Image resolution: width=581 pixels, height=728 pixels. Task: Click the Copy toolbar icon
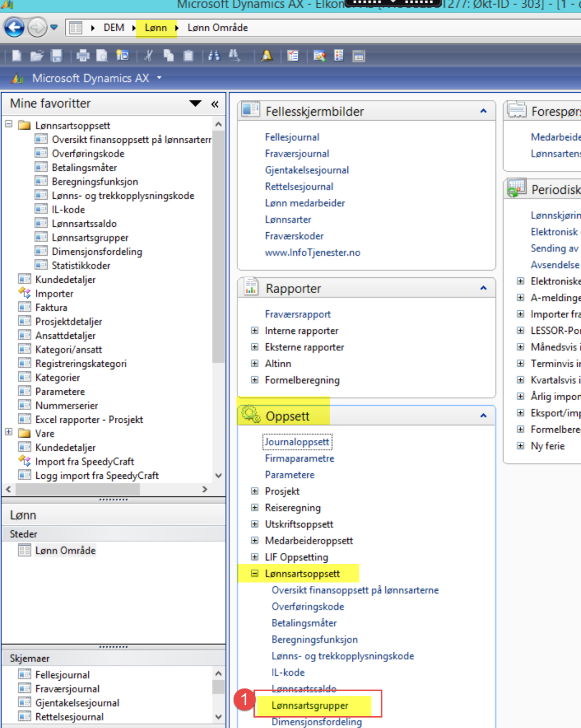click(169, 55)
